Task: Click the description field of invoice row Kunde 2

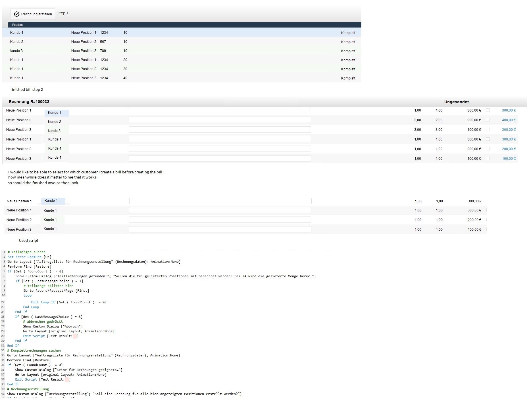Action: pos(220,120)
